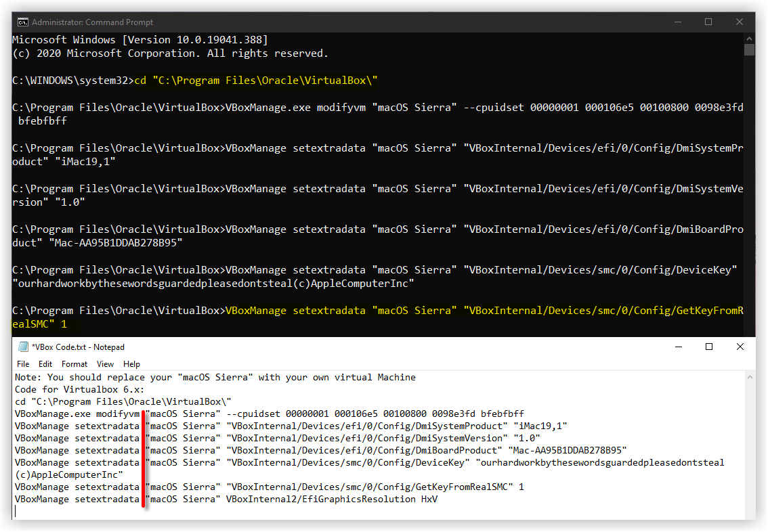The width and height of the screenshot is (768, 532).
Task: Click the Command Prompt scrollbar thumb
Action: (749, 49)
